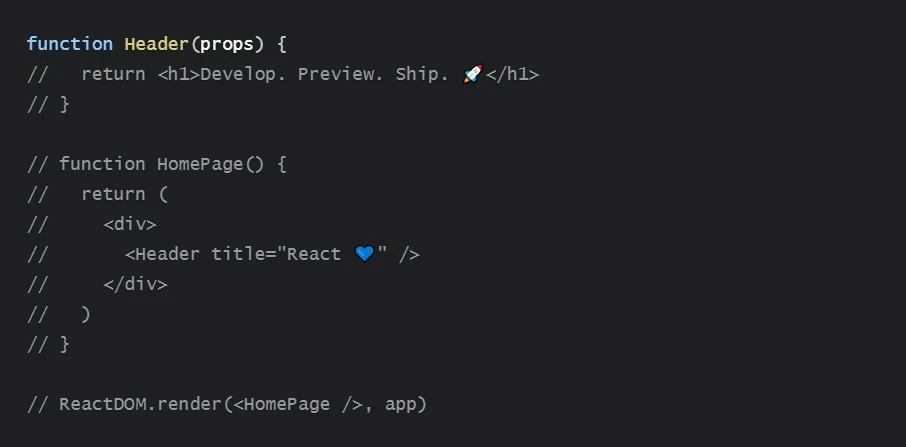Click the closing </h1> tag
906x447 pixels.
(x=513, y=74)
